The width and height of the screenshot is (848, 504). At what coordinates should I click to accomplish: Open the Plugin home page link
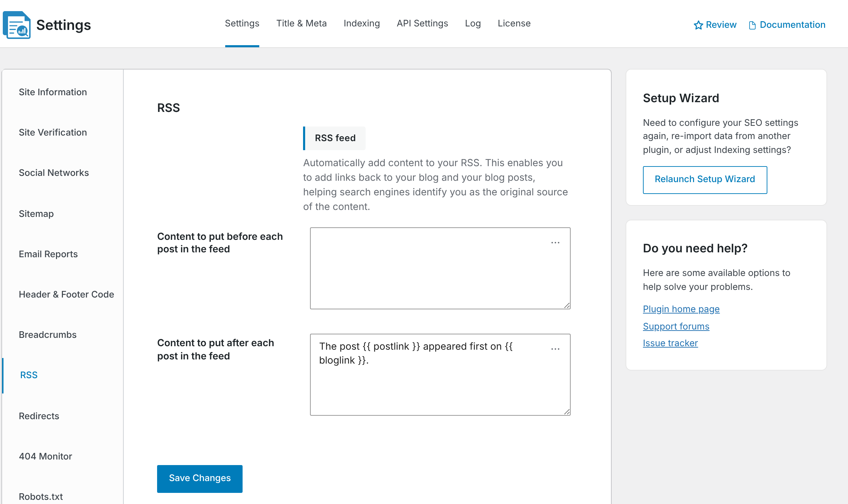click(x=681, y=309)
